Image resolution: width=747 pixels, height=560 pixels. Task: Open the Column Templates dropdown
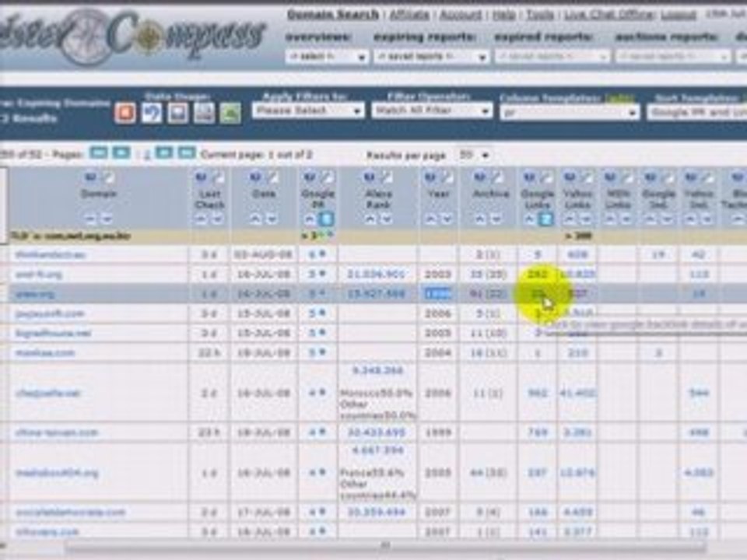coord(570,113)
